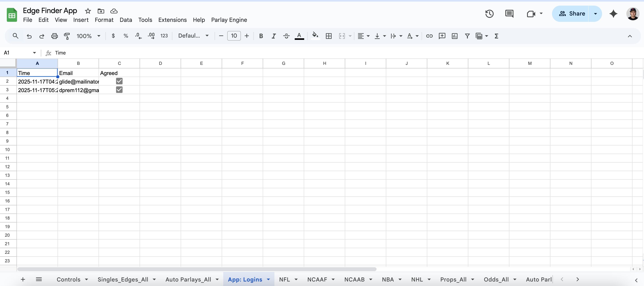Click the borders grid icon

[x=329, y=36]
